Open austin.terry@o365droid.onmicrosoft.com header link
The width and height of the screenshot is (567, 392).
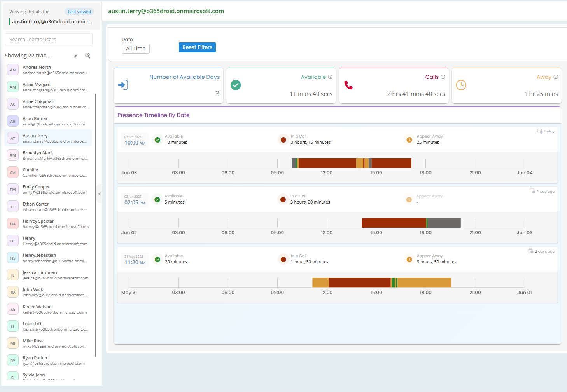coord(166,11)
